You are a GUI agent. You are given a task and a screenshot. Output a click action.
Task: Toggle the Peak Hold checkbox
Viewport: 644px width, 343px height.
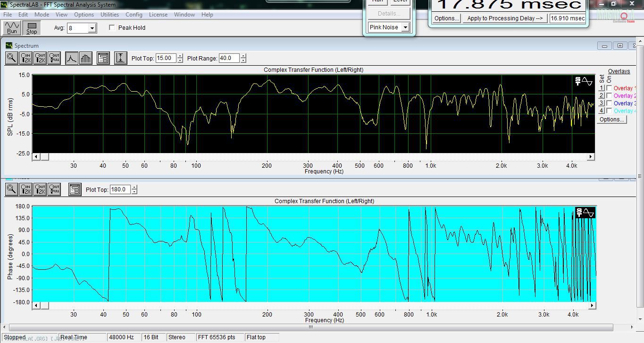[112, 27]
